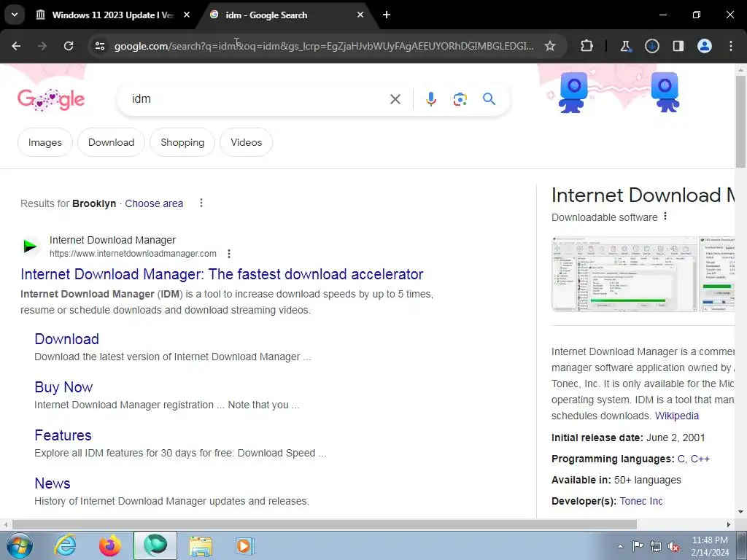Viewport: 747px width, 560px height.
Task: Launch Internet Explorer from taskbar
Action: (x=65, y=545)
